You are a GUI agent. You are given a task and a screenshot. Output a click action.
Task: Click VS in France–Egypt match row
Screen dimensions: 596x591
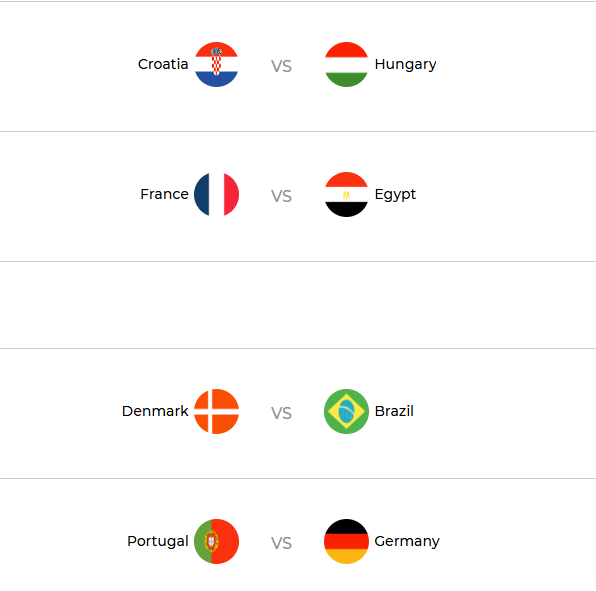click(x=281, y=196)
